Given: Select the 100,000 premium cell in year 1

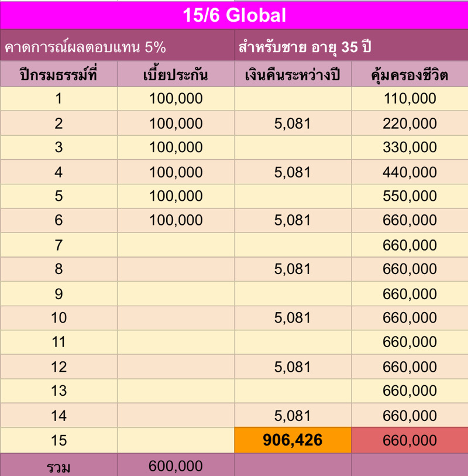Looking at the screenshot, I should [175, 99].
